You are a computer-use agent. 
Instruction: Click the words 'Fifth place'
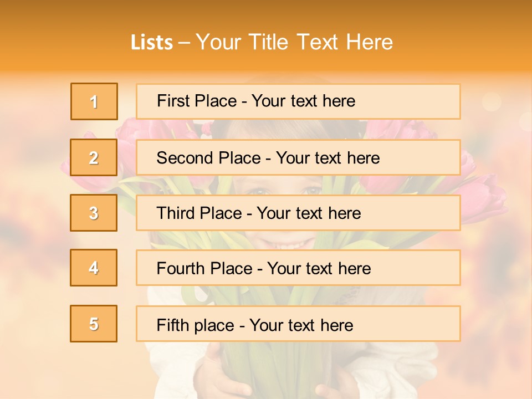(x=196, y=325)
